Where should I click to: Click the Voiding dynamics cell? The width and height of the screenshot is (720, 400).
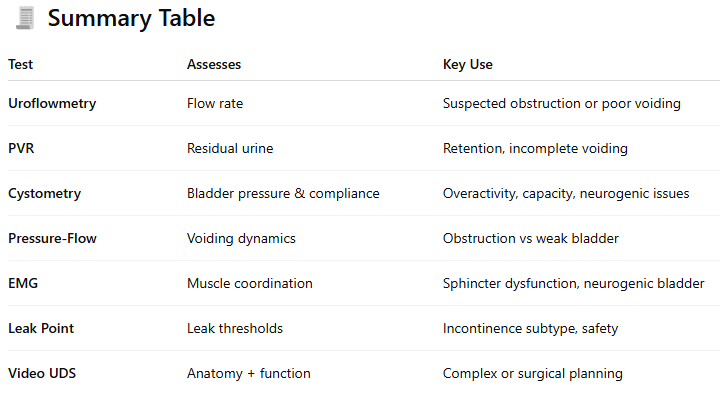coord(241,239)
